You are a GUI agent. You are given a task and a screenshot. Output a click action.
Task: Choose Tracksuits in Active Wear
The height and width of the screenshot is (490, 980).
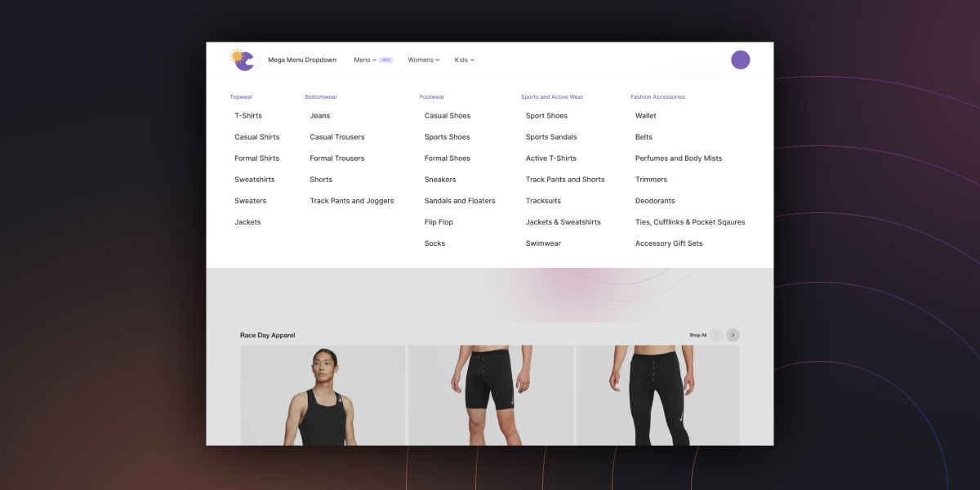click(543, 201)
